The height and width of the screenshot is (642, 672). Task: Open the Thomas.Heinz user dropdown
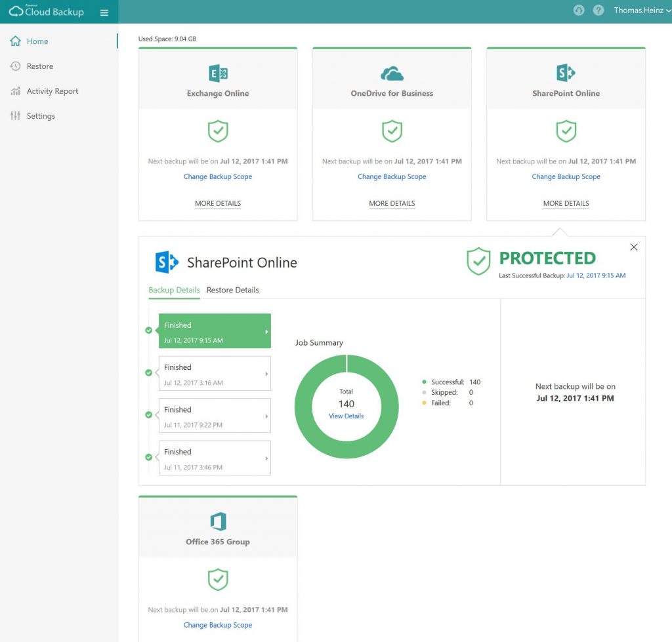pyautogui.click(x=642, y=10)
